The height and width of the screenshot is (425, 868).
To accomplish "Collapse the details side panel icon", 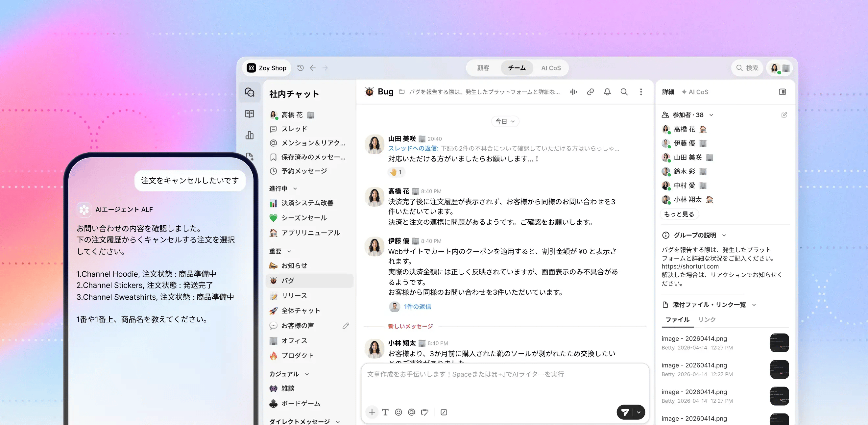I will click(783, 92).
